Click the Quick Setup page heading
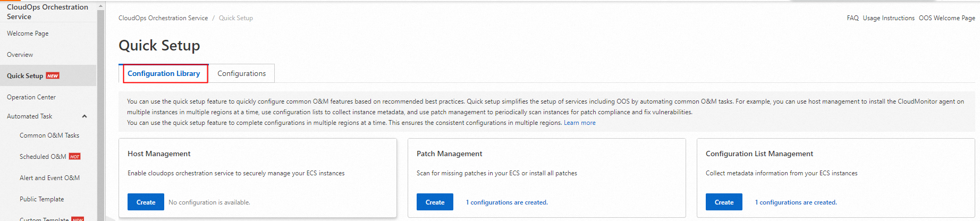 [159, 45]
